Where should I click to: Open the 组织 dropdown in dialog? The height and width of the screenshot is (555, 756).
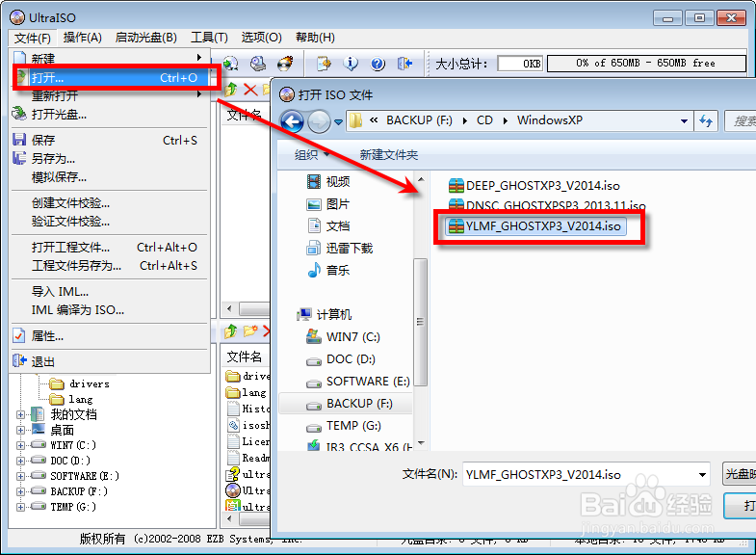point(312,155)
